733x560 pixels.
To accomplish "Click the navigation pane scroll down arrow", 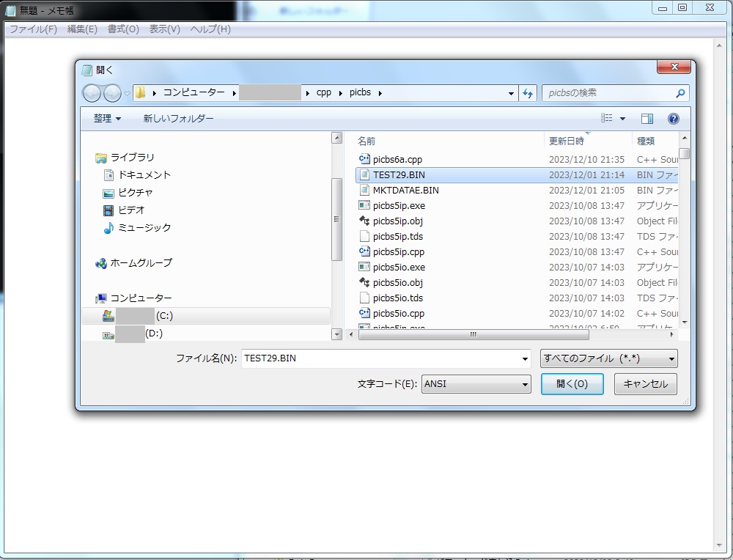I will pyautogui.click(x=336, y=334).
